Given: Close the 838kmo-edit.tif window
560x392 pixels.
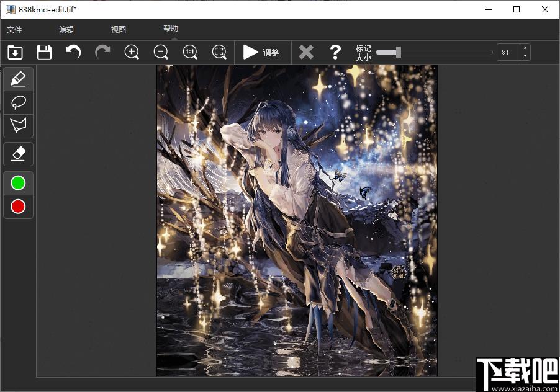Looking at the screenshot, I should pyautogui.click(x=545, y=10).
